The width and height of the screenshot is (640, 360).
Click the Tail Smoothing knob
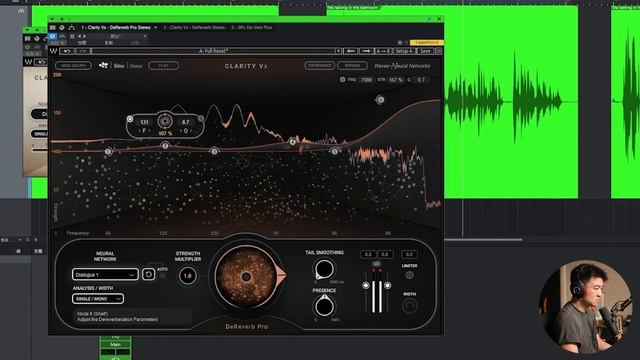(324, 269)
